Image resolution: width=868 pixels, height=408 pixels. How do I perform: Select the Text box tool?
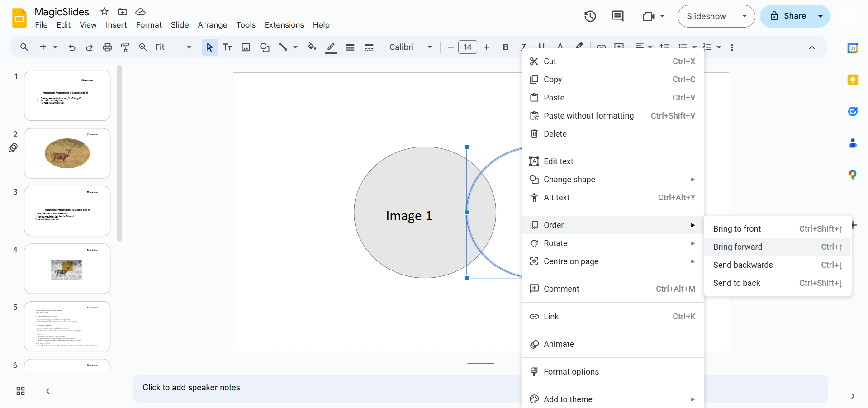(228, 47)
